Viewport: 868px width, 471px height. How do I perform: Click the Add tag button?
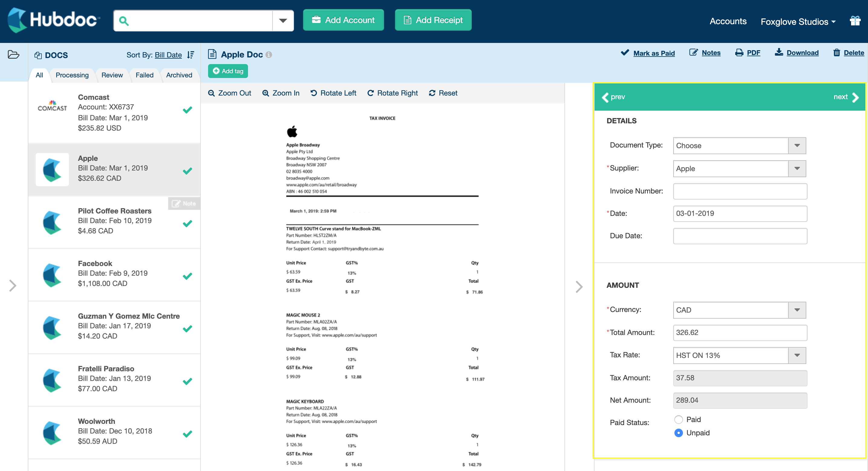pos(228,71)
